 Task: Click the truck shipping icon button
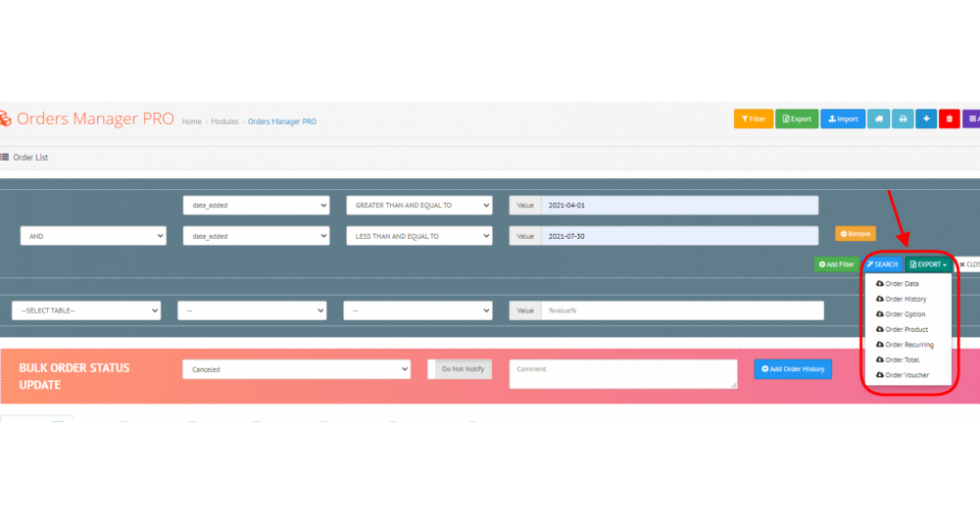click(x=878, y=119)
